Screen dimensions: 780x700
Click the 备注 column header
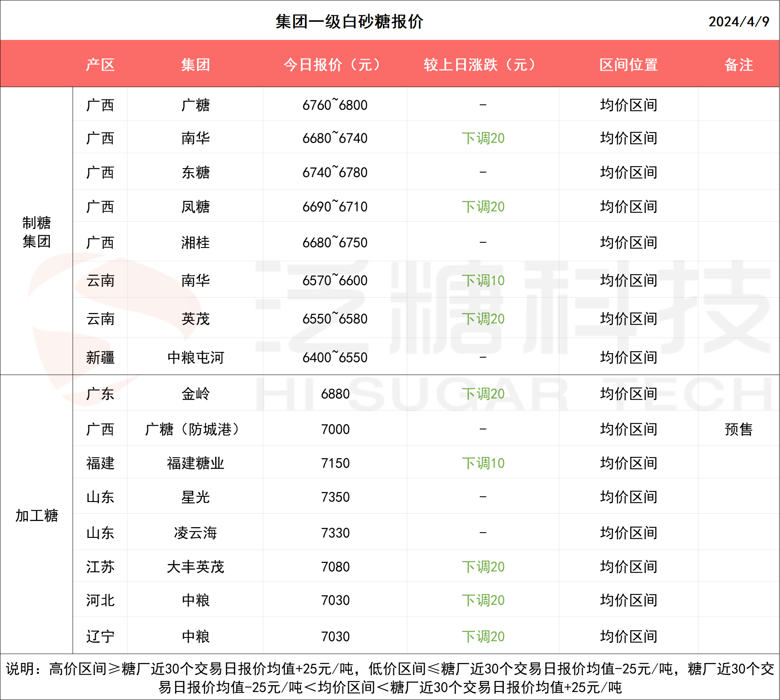738,65
